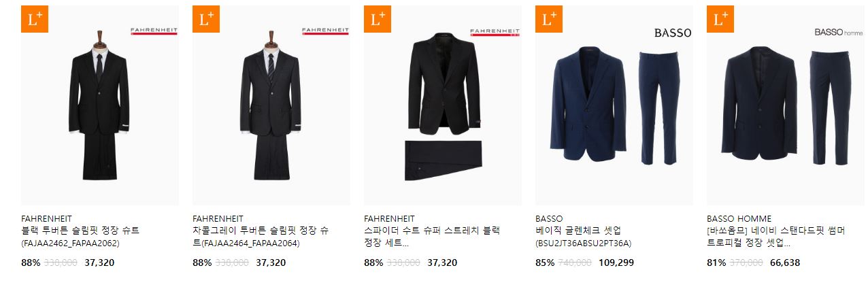Open the charcoal grey suit with striped tie image
Viewport: 868px width, 287px height.
(271, 105)
